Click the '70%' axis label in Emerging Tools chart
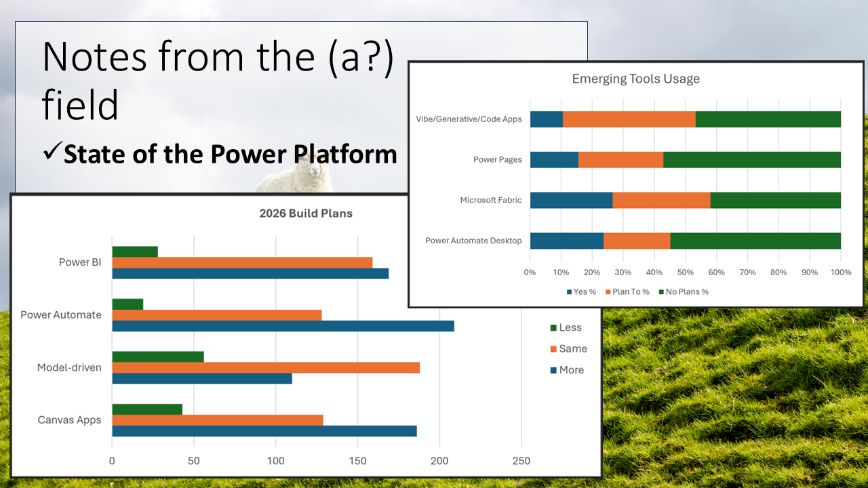The image size is (868, 488). tap(748, 272)
